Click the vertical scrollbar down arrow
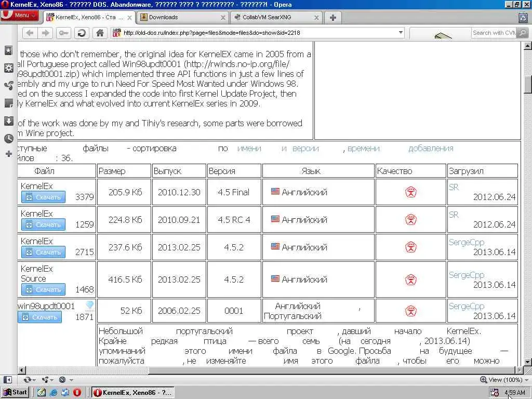This screenshot has width=532, height=399. (528, 362)
